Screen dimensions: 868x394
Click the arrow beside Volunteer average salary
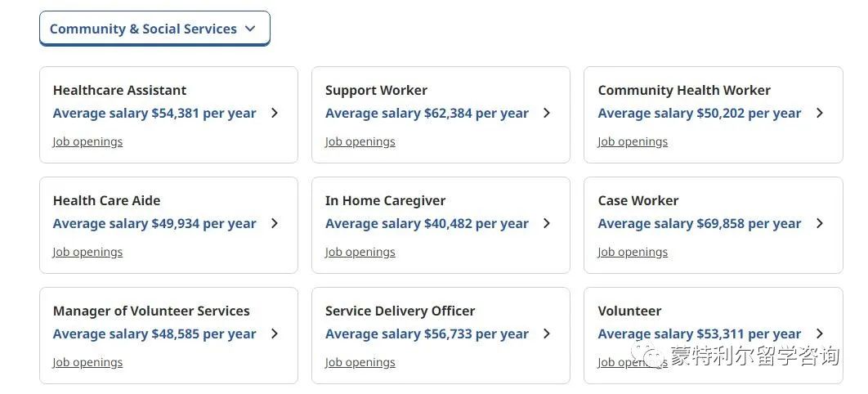pos(820,334)
